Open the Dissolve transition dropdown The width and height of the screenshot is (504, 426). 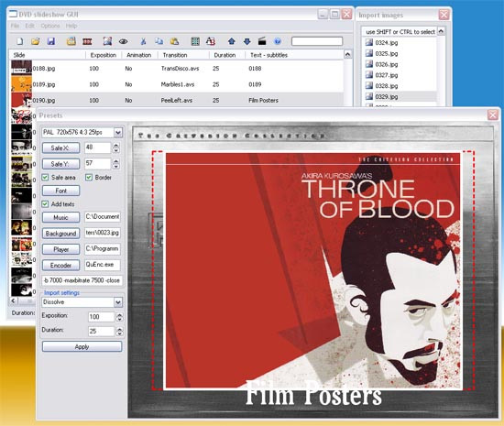coord(118,302)
